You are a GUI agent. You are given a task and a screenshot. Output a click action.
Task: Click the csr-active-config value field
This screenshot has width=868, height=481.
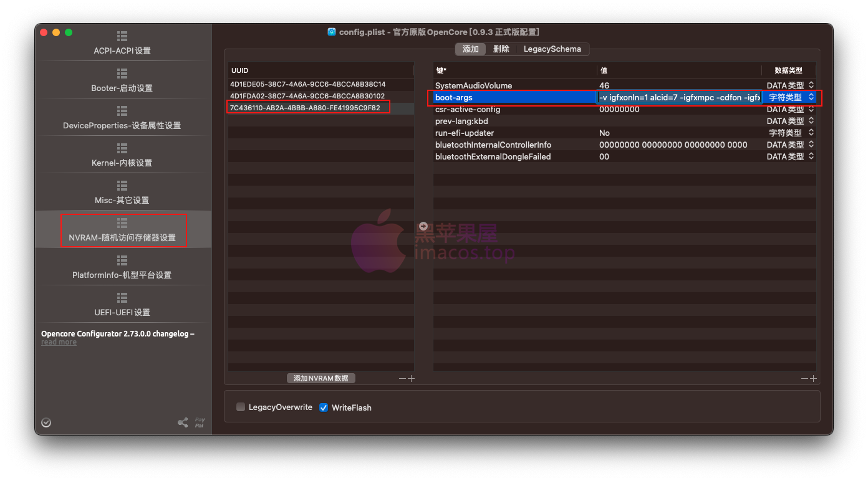678,110
